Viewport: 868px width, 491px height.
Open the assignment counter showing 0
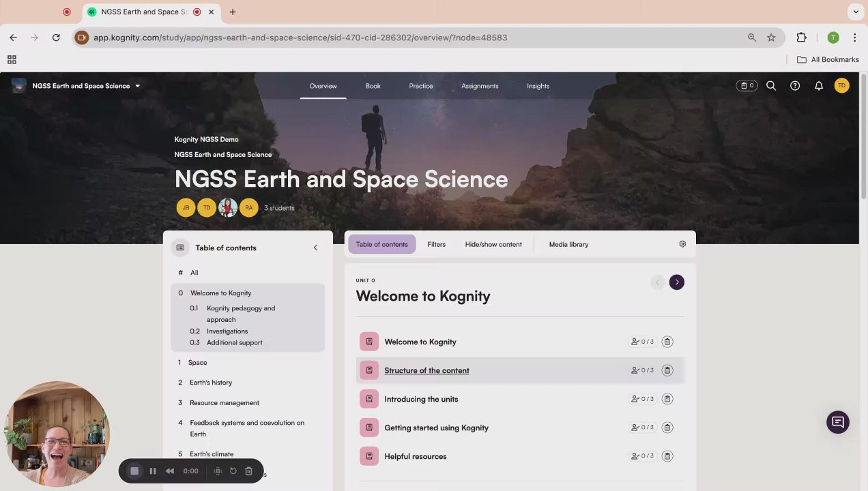pyautogui.click(x=747, y=86)
